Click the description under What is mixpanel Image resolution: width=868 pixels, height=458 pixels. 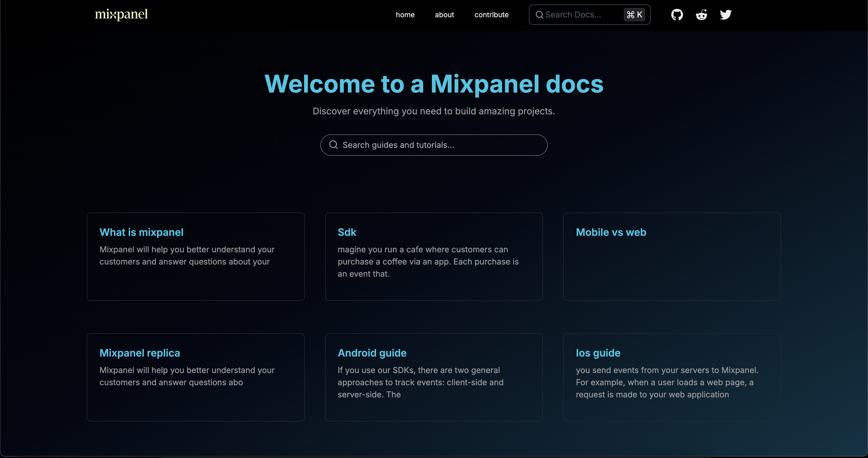tap(187, 256)
